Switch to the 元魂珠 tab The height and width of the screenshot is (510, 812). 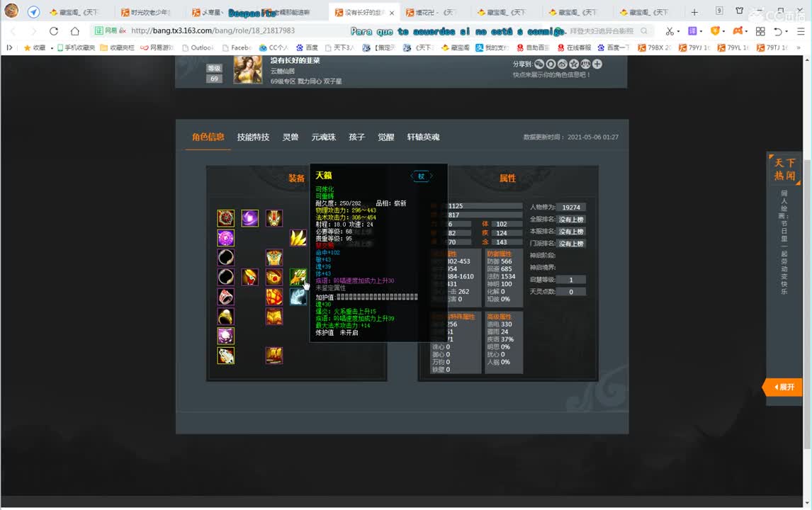(324, 137)
